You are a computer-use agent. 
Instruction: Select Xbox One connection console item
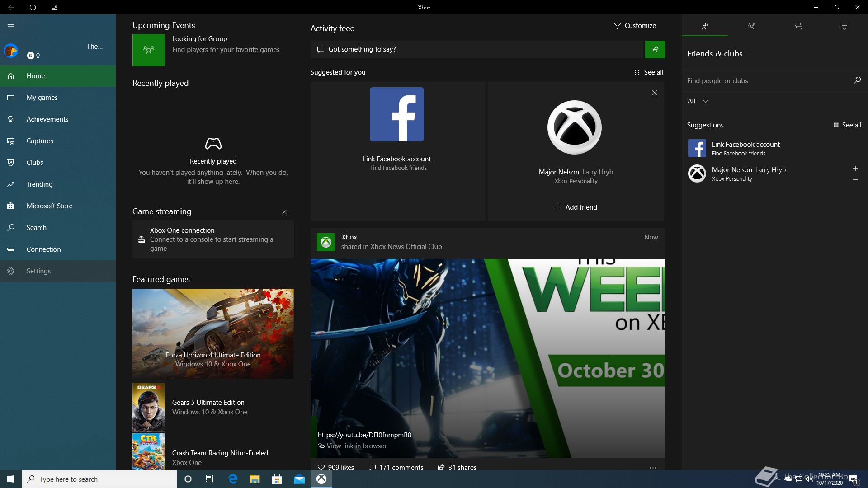click(x=213, y=239)
